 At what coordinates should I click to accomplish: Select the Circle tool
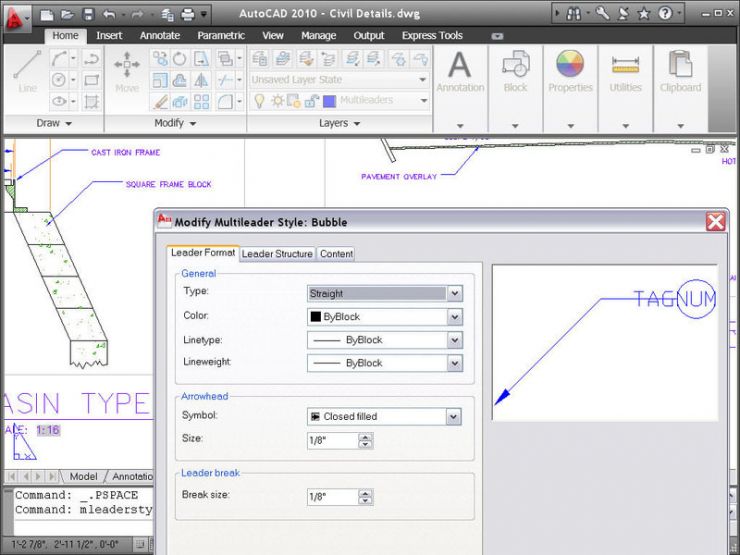tap(59, 80)
